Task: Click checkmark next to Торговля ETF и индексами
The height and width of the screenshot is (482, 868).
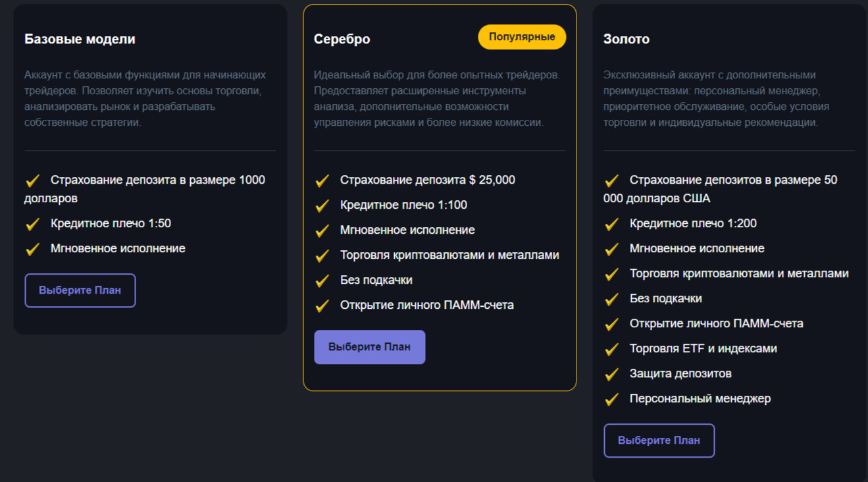Action: 612,350
